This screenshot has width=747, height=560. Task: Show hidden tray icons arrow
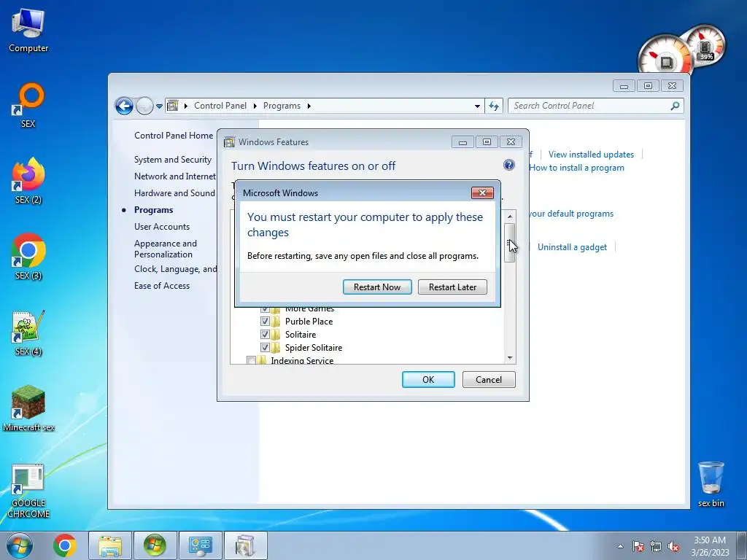[620, 546]
